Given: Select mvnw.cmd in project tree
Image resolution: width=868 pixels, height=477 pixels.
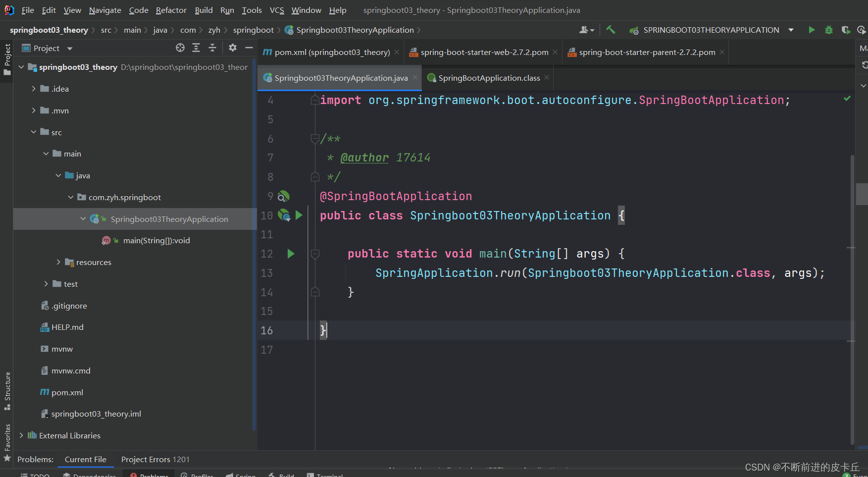Looking at the screenshot, I should 71,371.
